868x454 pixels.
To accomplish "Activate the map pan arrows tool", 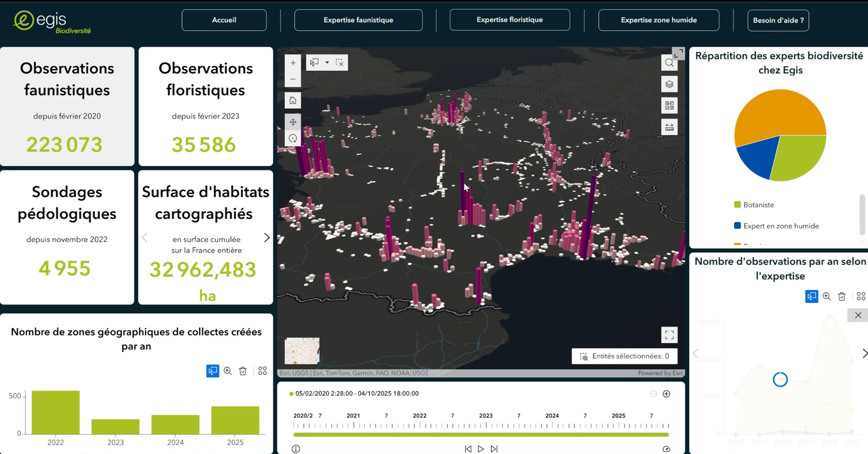I will pos(293,122).
